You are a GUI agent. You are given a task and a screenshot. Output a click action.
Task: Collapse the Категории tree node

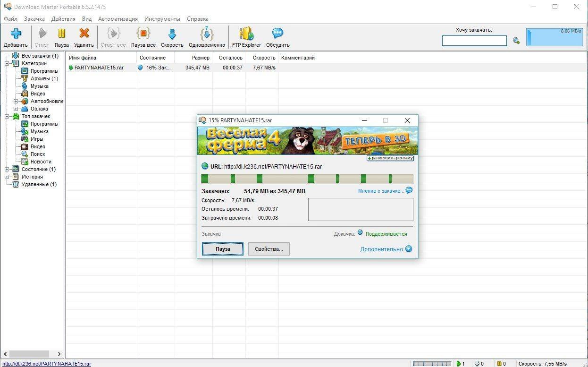7,63
